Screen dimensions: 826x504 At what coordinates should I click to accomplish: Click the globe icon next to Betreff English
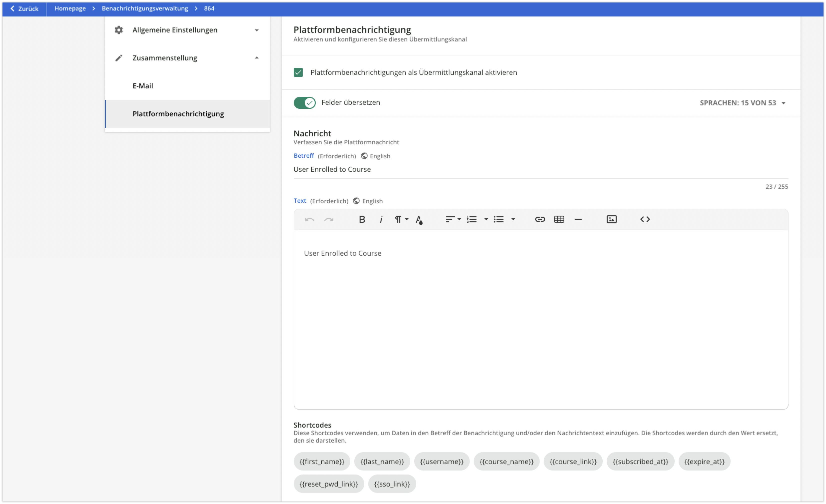364,156
